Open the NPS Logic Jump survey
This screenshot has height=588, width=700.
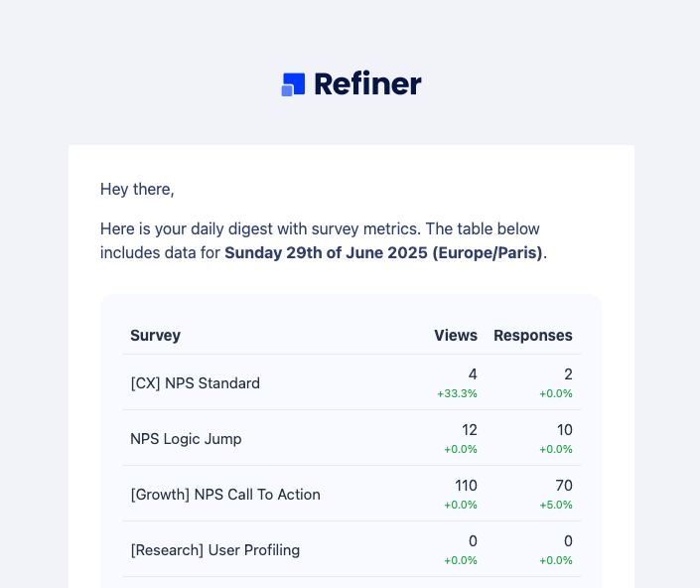click(x=186, y=439)
